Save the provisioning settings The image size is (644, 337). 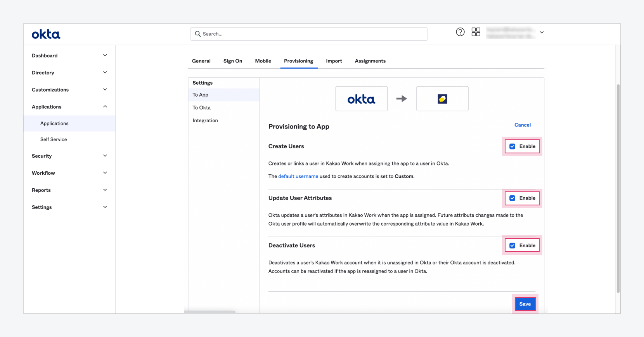click(525, 304)
